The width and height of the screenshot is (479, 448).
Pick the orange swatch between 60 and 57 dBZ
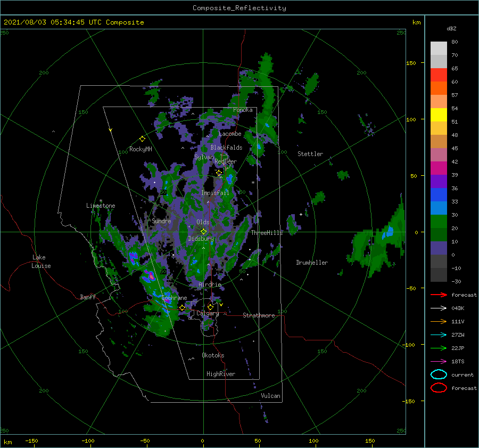[439, 88]
